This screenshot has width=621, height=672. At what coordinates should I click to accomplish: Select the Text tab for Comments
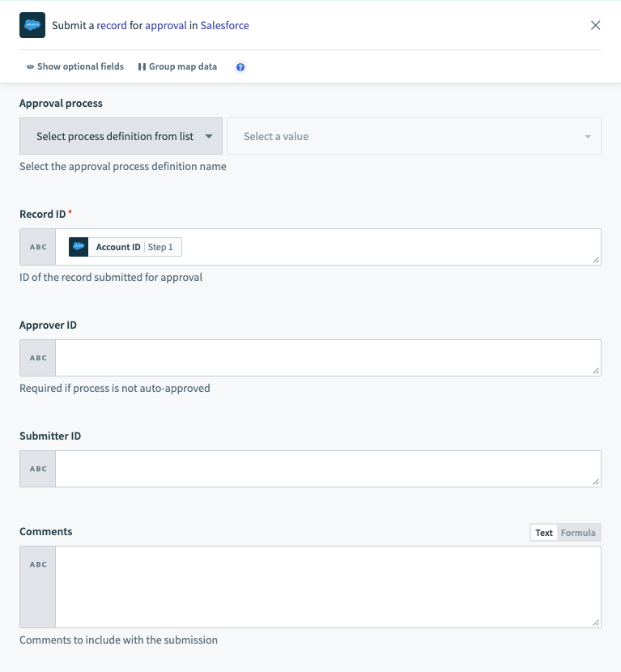[x=543, y=532]
